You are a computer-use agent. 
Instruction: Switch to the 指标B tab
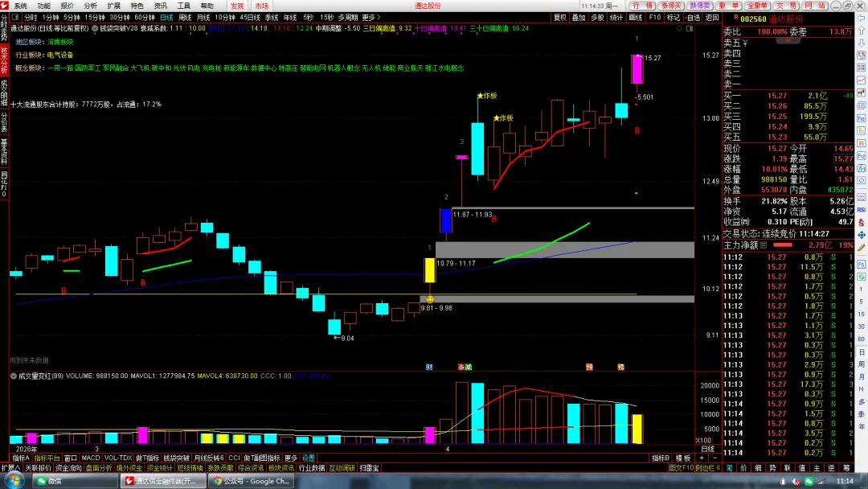(x=661, y=458)
